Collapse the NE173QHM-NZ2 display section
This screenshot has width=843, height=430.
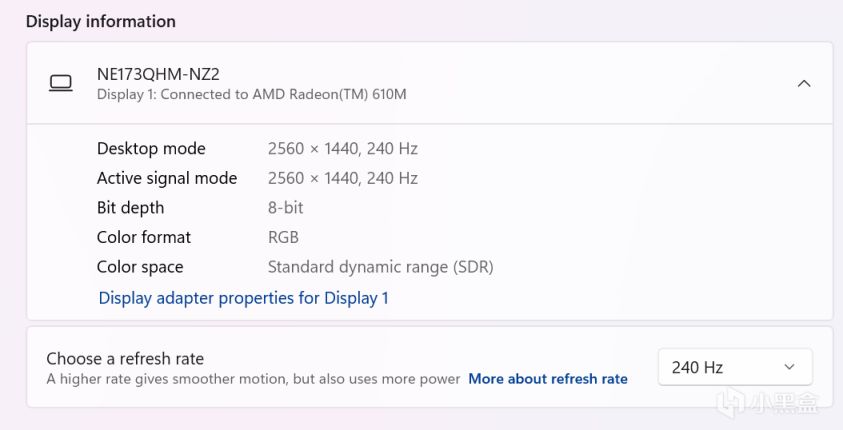click(x=803, y=84)
